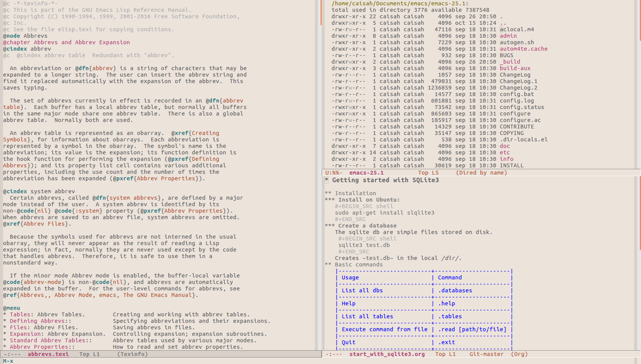This screenshot has width=641, height=364.
Task: Click '@chapter Abbrevs and Abbrev Expansion' line
Action: [66, 42]
